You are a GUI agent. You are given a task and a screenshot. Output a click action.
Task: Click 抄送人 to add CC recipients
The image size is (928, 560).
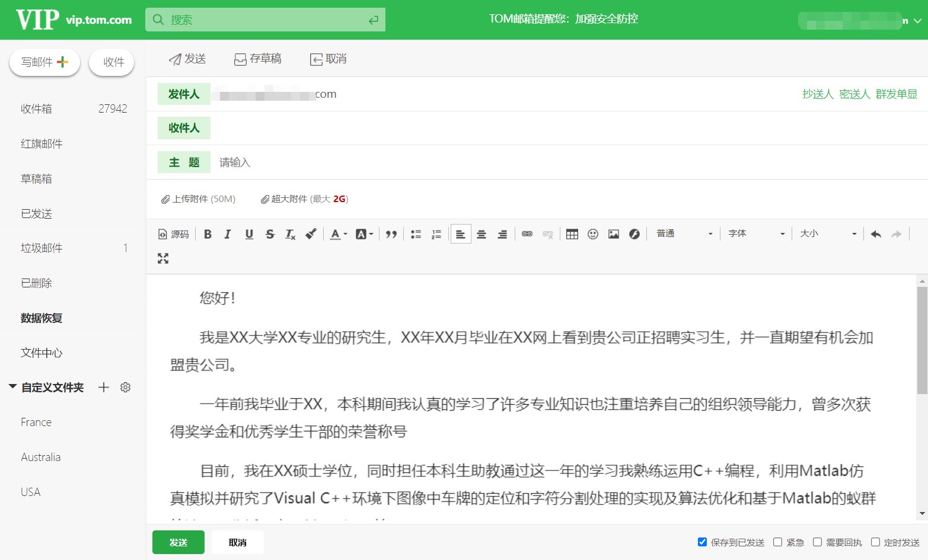[x=817, y=94]
